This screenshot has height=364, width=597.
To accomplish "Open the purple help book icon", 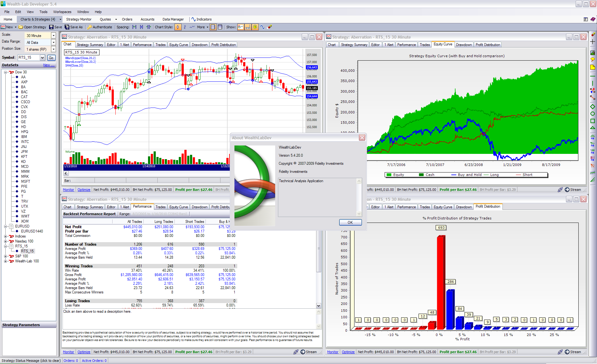I will [593, 19].
